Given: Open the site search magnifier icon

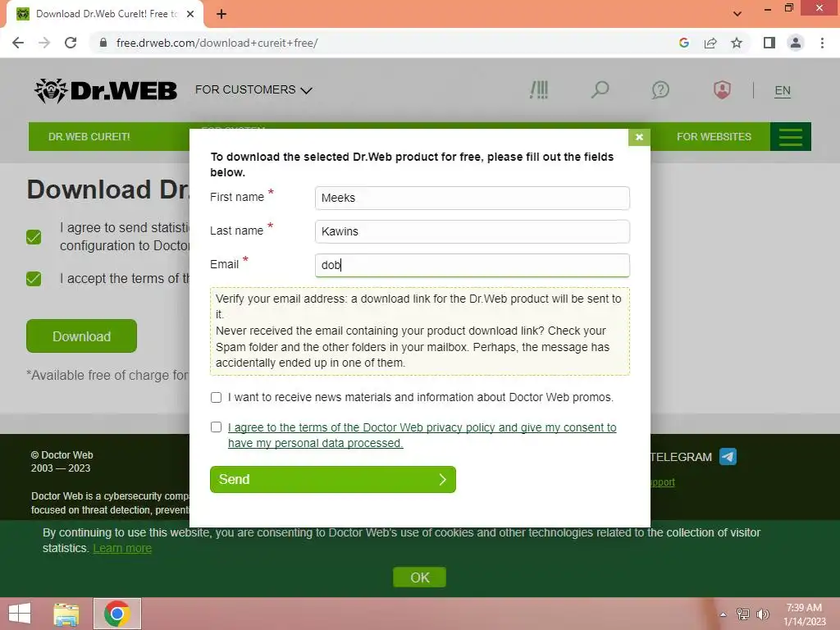Looking at the screenshot, I should tap(600, 89).
